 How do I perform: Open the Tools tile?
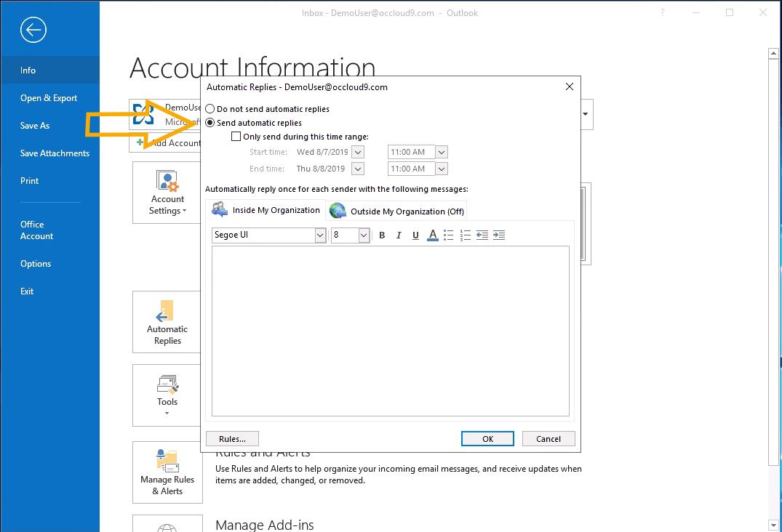167,395
